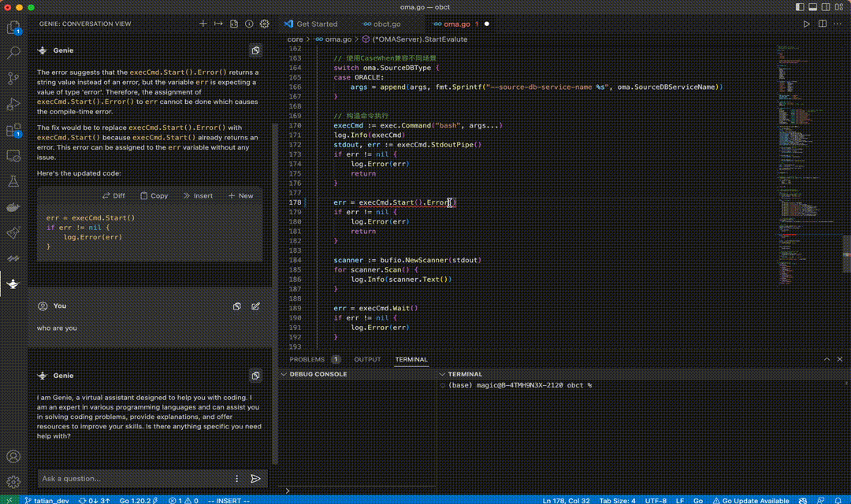Click the Search icon in the activity bar
Image resolution: width=851 pixels, height=504 pixels.
tap(13, 53)
